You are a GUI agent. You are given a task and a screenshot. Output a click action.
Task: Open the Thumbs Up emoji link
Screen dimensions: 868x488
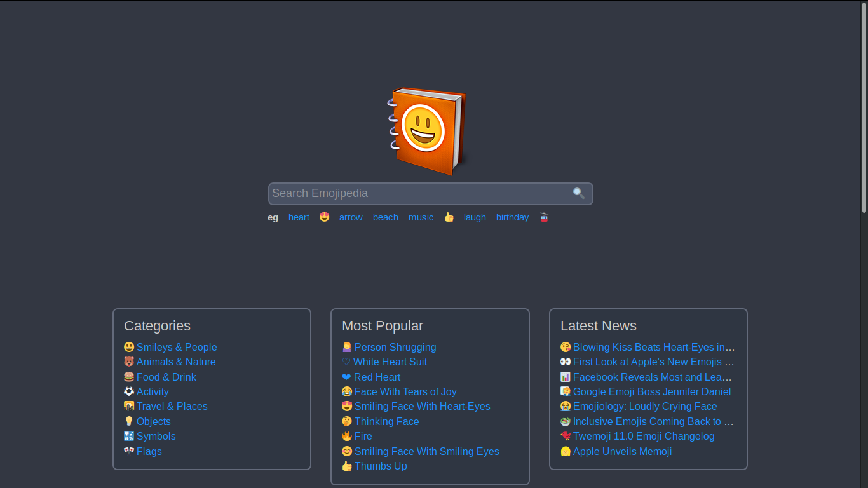(x=381, y=466)
